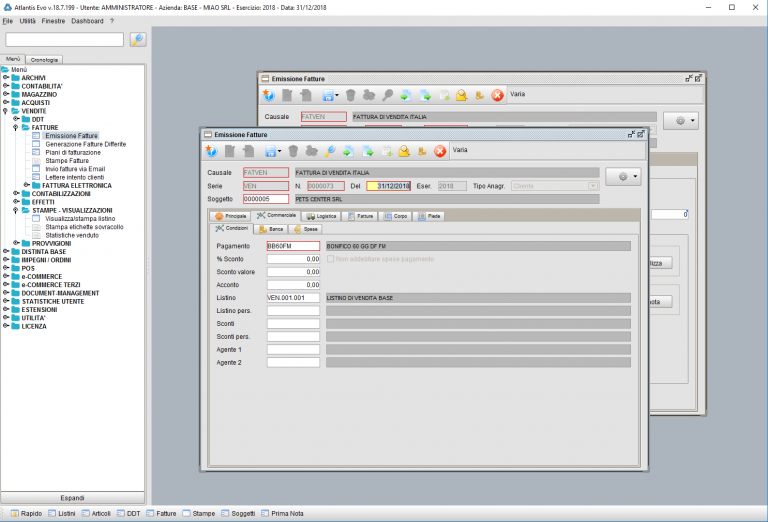Select 'Generazione Fatture Differite' in menu tree
Screen dimensions: 768x522
(x=86, y=144)
